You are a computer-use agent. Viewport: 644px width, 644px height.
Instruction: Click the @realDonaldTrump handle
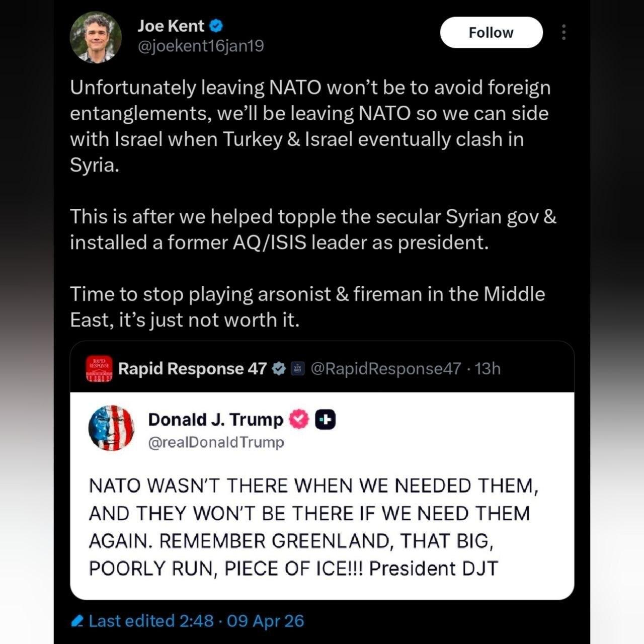coord(216,442)
